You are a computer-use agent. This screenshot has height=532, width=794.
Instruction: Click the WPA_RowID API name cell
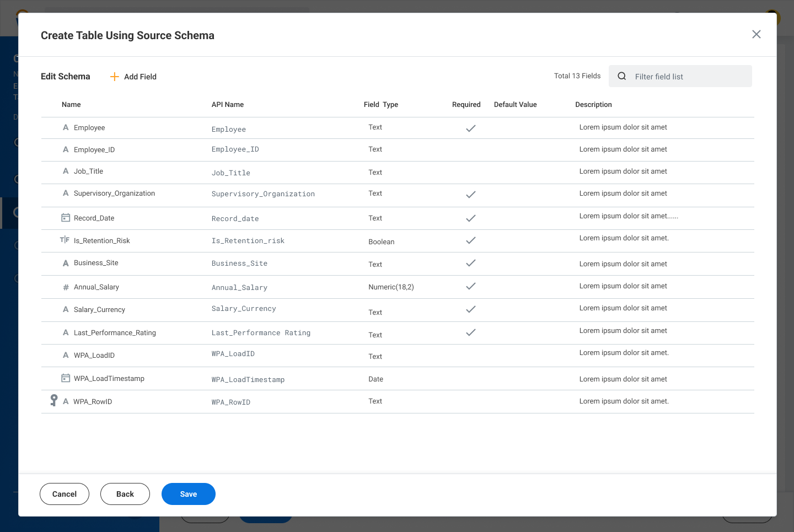[x=231, y=402]
